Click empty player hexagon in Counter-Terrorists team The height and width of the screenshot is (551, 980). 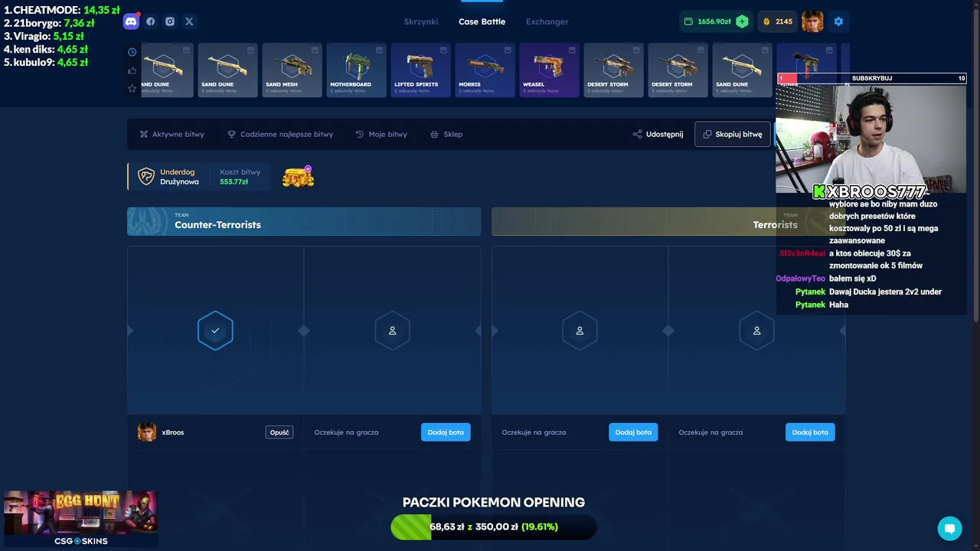click(392, 331)
